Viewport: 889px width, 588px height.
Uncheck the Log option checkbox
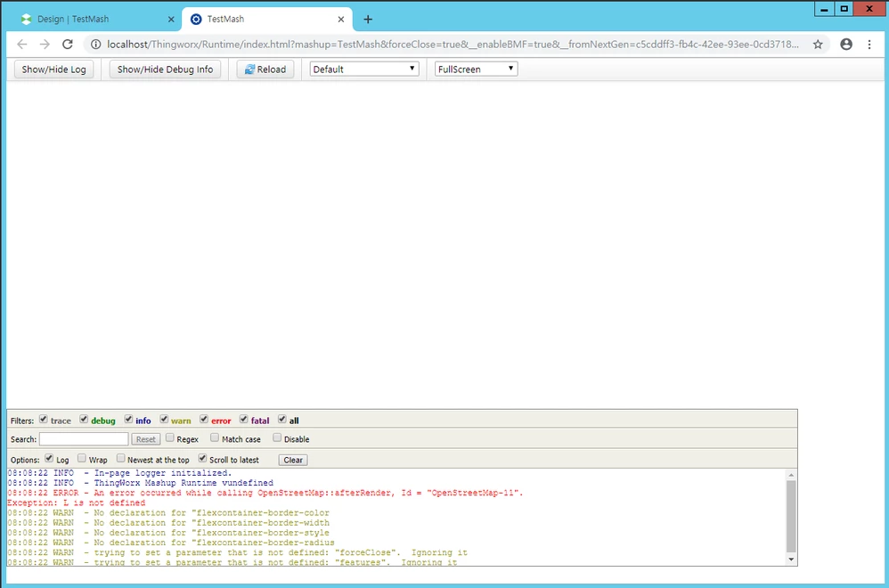(49, 458)
